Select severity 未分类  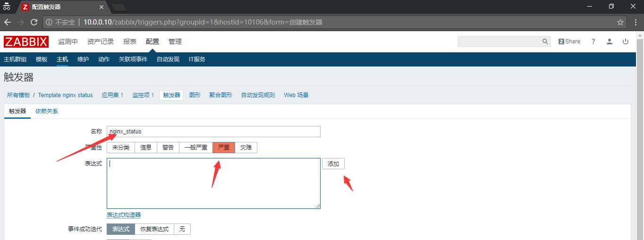[121, 148]
